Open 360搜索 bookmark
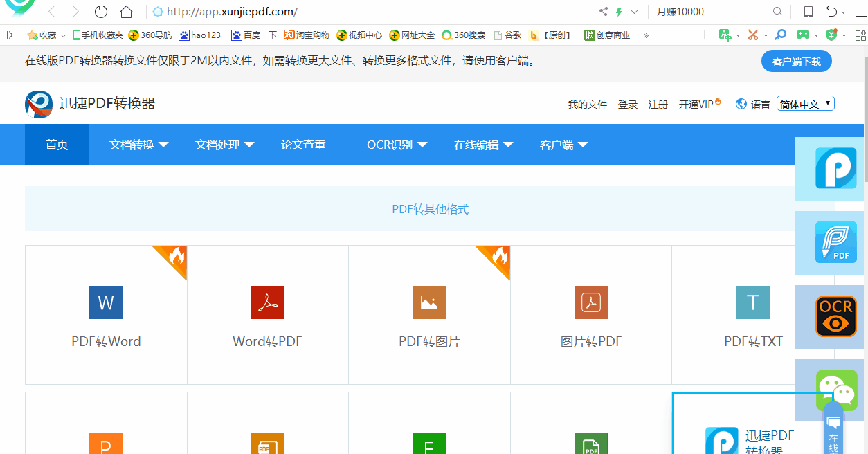This screenshot has height=454, width=868. [x=464, y=35]
